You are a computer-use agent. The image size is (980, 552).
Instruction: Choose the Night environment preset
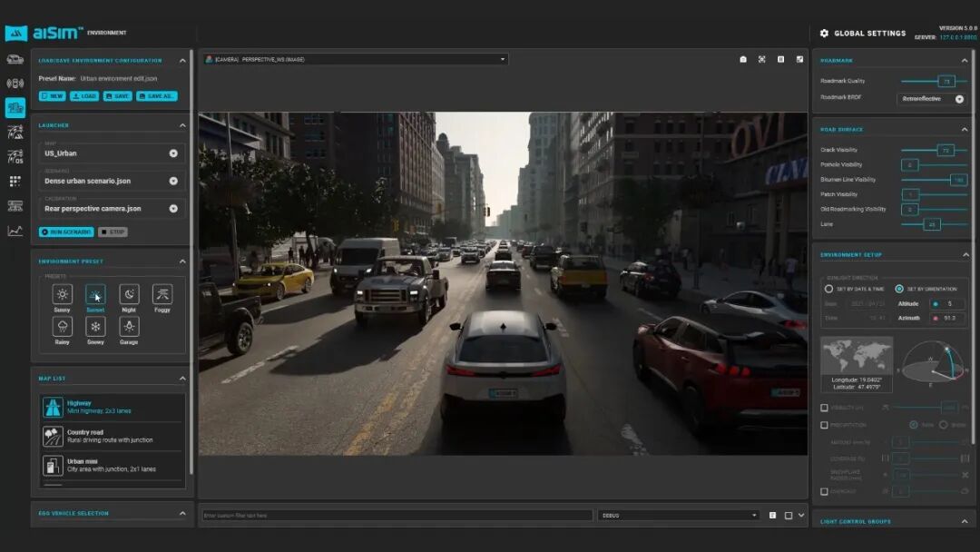(129, 294)
